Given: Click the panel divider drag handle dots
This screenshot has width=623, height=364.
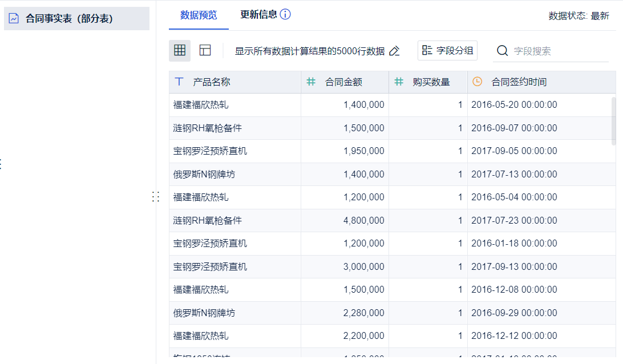Looking at the screenshot, I should 156,197.
